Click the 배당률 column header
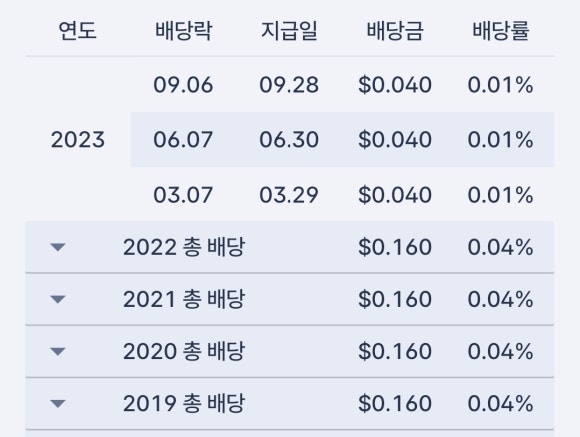This screenshot has height=437, width=580. coord(501,30)
